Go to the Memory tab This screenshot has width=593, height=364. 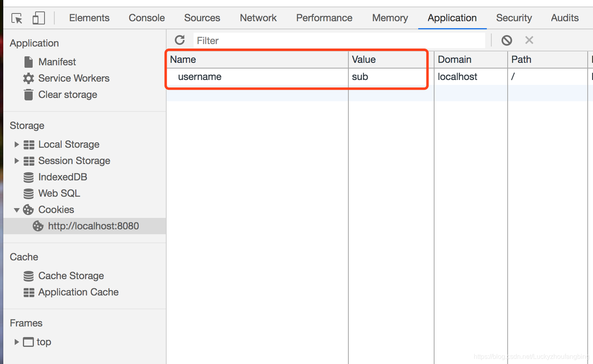390,18
